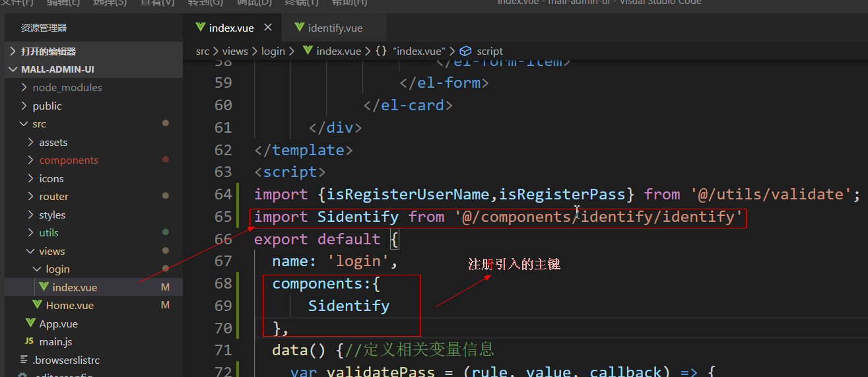Select index.vue in the explorer tree
The height and width of the screenshot is (377, 868).
94,287
